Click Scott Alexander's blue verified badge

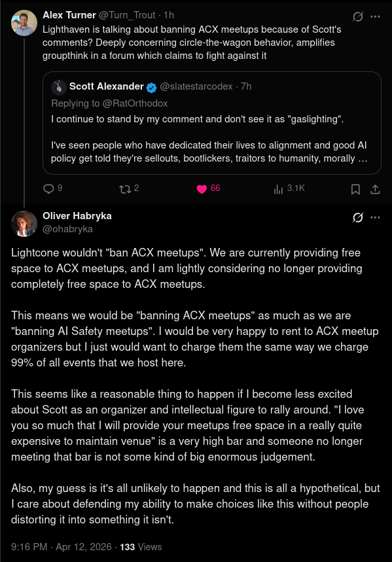click(151, 86)
